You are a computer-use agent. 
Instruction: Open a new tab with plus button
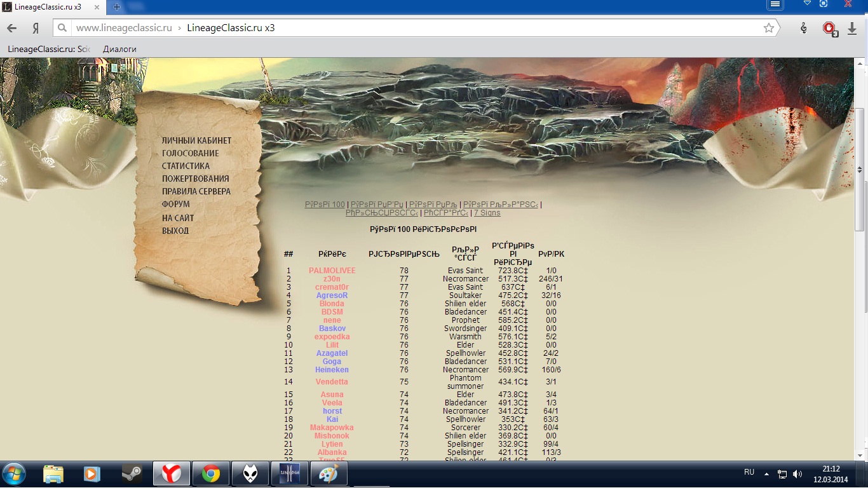(117, 6)
